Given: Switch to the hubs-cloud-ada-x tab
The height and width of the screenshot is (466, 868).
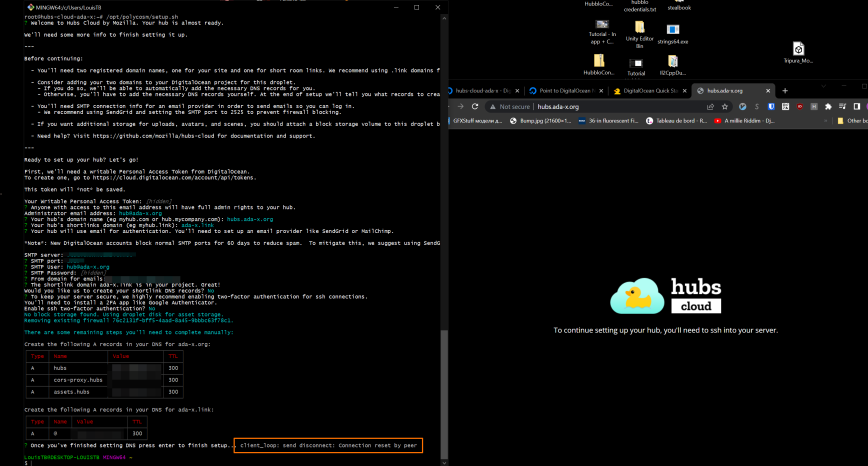Looking at the screenshot, I should tap(481, 91).
